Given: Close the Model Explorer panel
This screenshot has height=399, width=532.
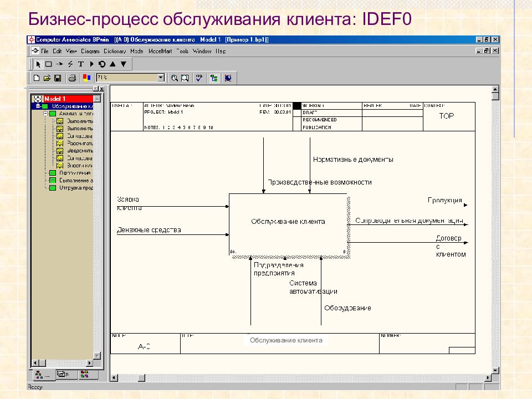Looking at the screenshot, I should pyautogui.click(x=101, y=89).
